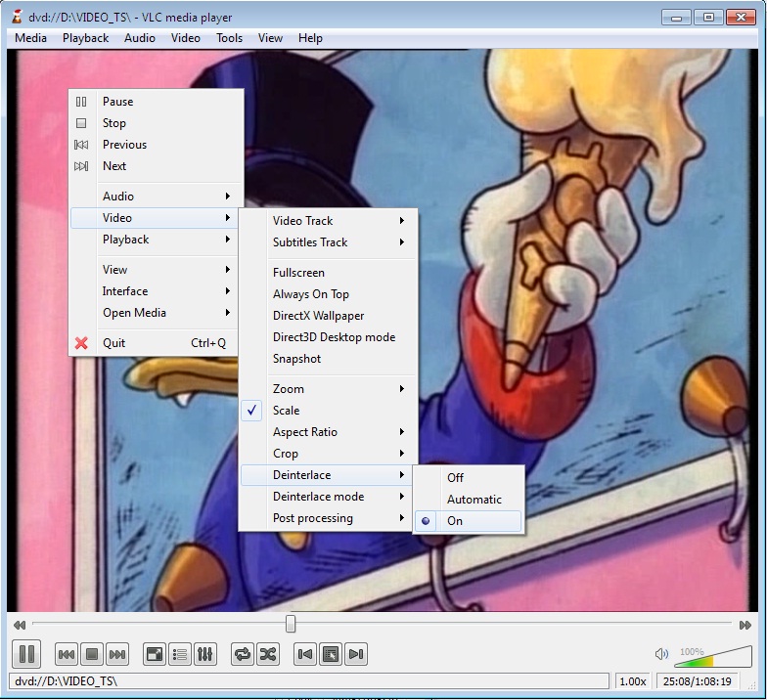Click the 1.00x playback speed indicator

pyautogui.click(x=632, y=681)
